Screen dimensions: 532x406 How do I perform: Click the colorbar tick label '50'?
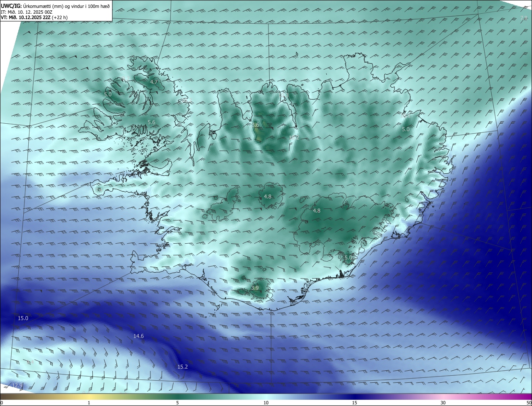529,403
